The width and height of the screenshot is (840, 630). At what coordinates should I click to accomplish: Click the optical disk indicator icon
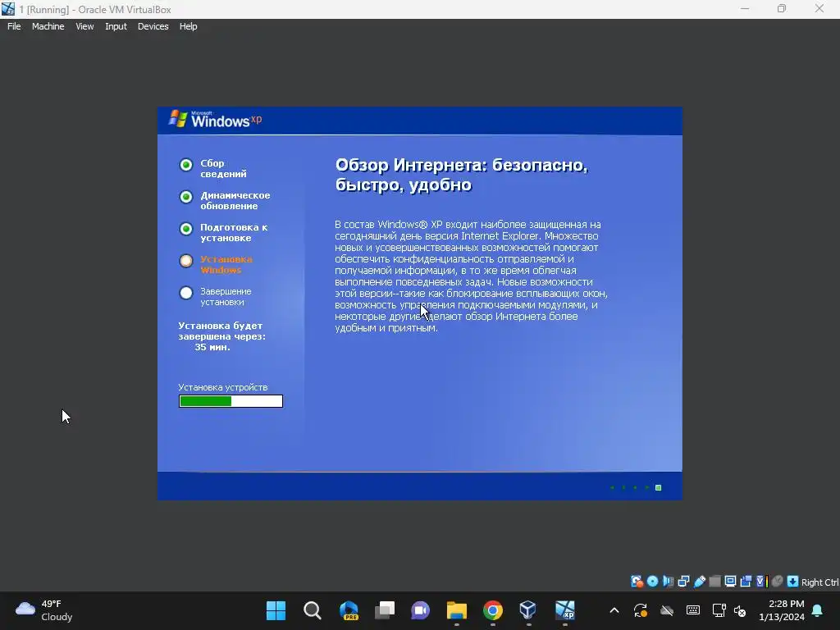(x=652, y=582)
